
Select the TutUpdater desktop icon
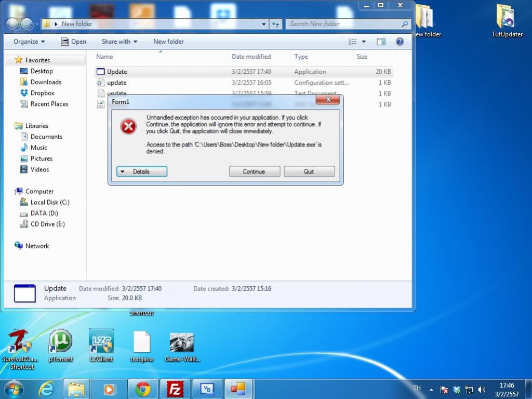507,20
